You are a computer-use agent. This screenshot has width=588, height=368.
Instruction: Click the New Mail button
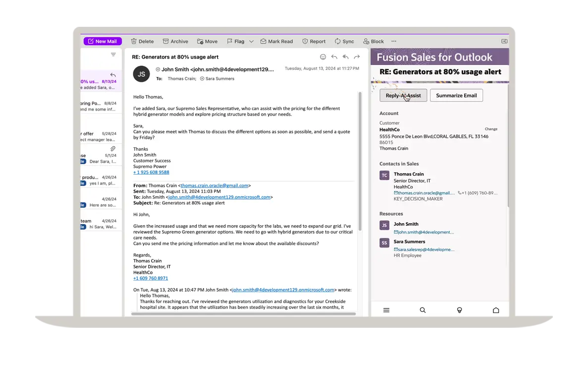103,42
